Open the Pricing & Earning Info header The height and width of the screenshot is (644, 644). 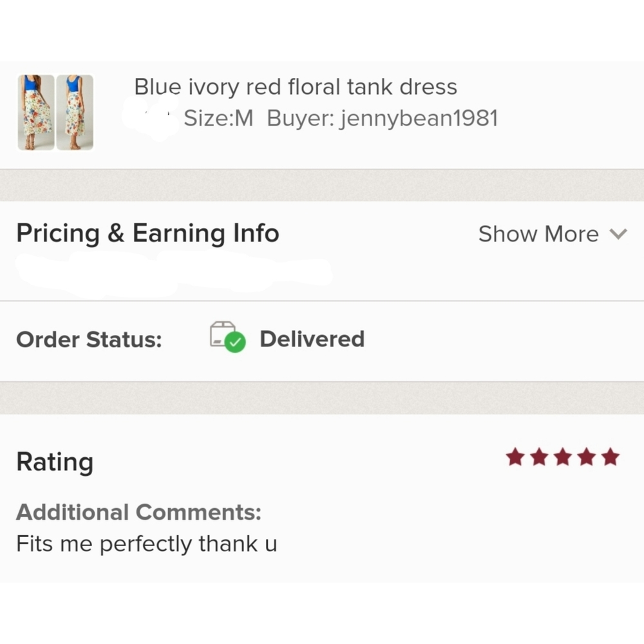(x=147, y=233)
